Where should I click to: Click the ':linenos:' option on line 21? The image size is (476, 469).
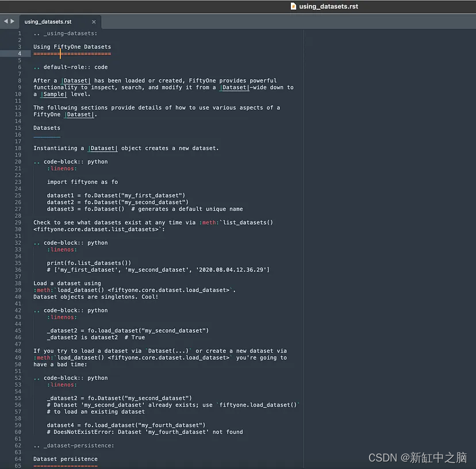62,168
